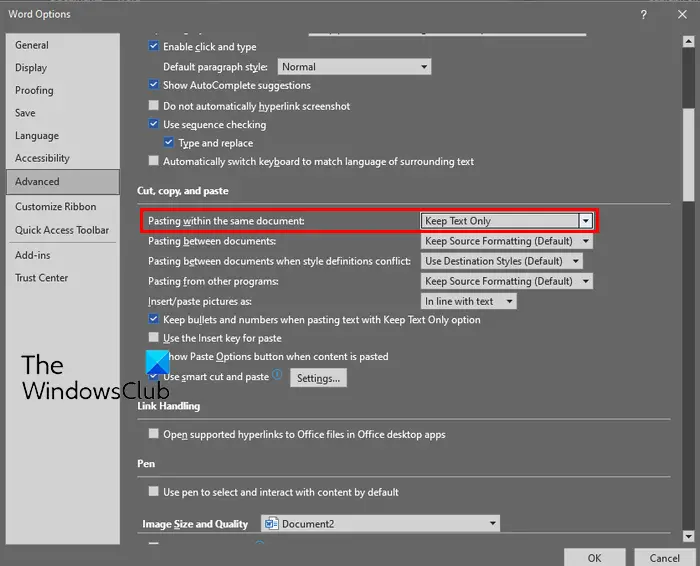The width and height of the screenshot is (700, 566).
Task: Select Language category in sidebar
Action: coord(63,136)
